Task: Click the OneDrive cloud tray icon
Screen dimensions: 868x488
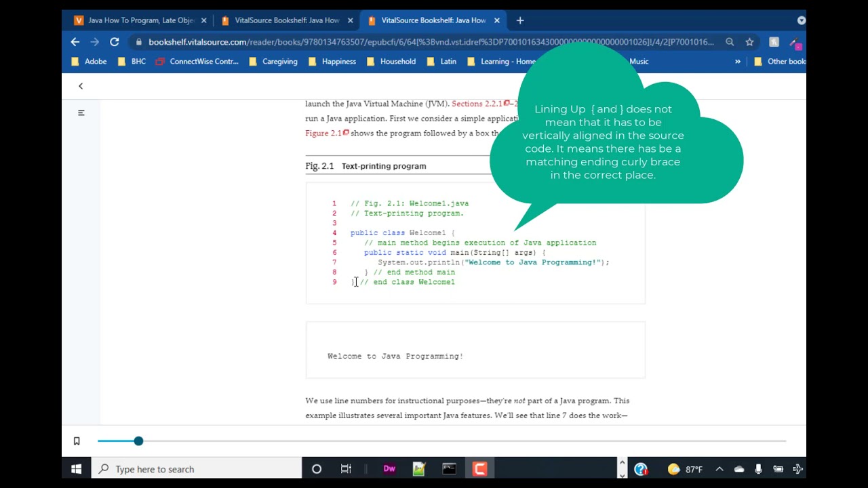Action: (x=739, y=469)
